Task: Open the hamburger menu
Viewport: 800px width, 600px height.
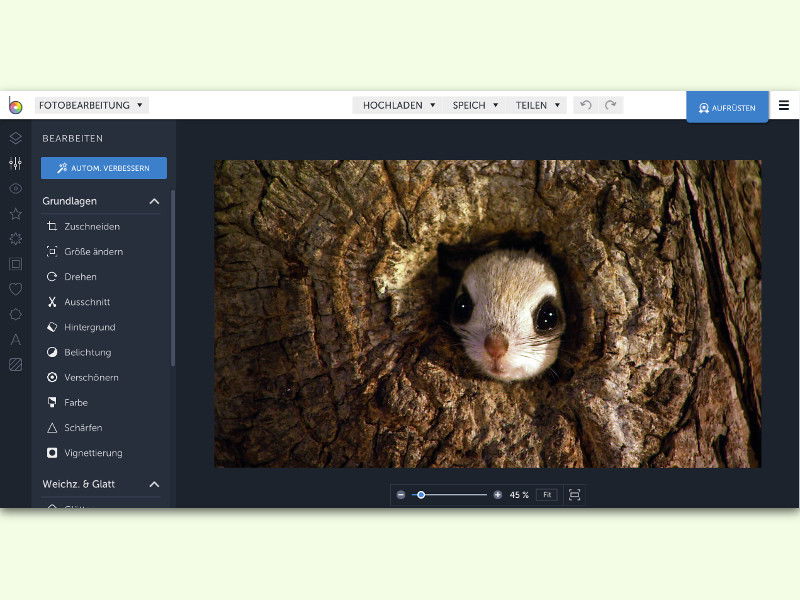Action: point(784,105)
